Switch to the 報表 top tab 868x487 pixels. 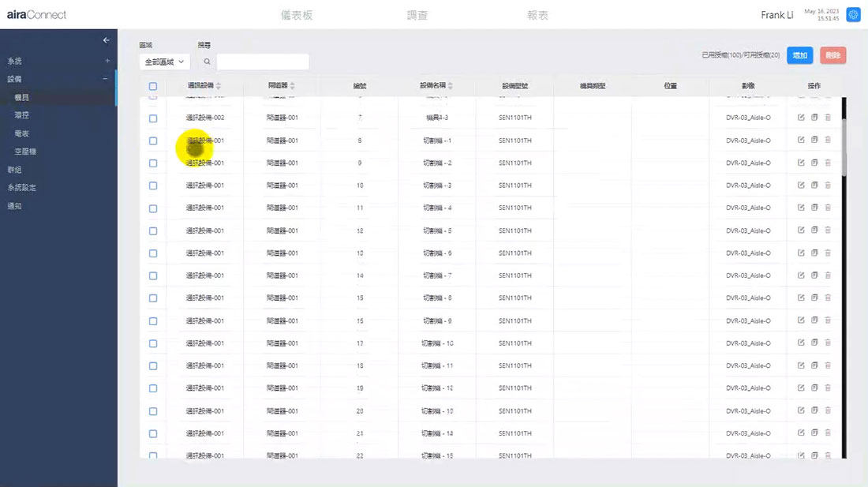click(x=537, y=16)
